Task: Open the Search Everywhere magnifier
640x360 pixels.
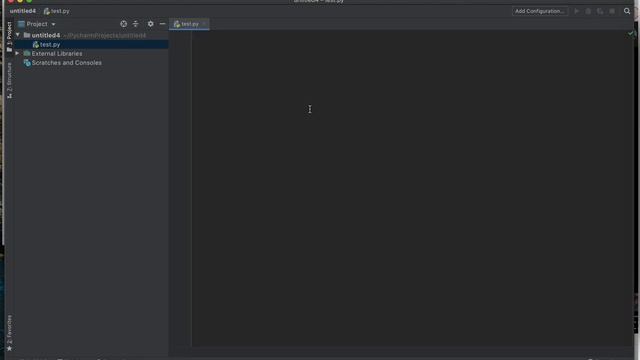Action: pyautogui.click(x=627, y=11)
